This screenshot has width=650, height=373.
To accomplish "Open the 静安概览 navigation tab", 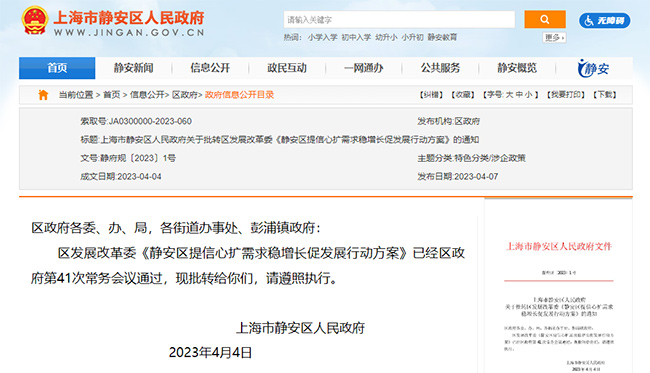I will 517,68.
